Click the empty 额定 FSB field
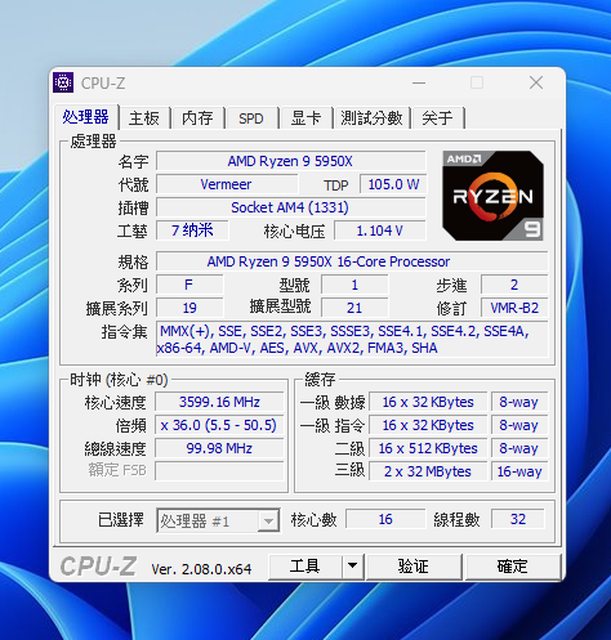 pyautogui.click(x=220, y=471)
